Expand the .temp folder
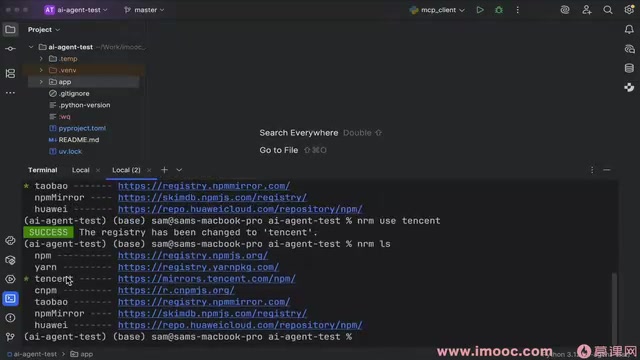This screenshot has height=360, width=640. [x=41, y=59]
